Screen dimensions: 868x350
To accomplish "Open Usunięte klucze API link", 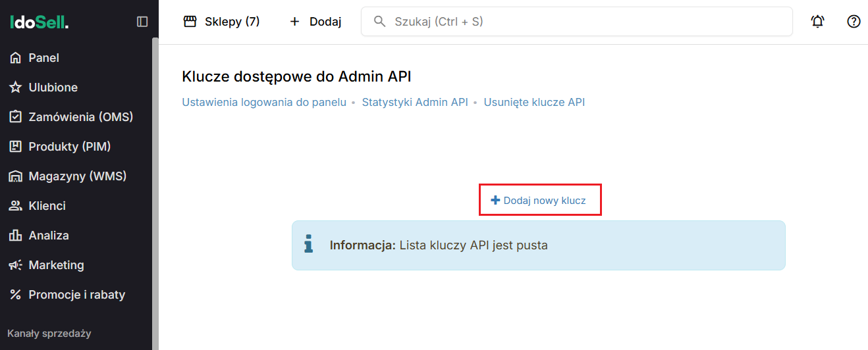I will [x=534, y=102].
